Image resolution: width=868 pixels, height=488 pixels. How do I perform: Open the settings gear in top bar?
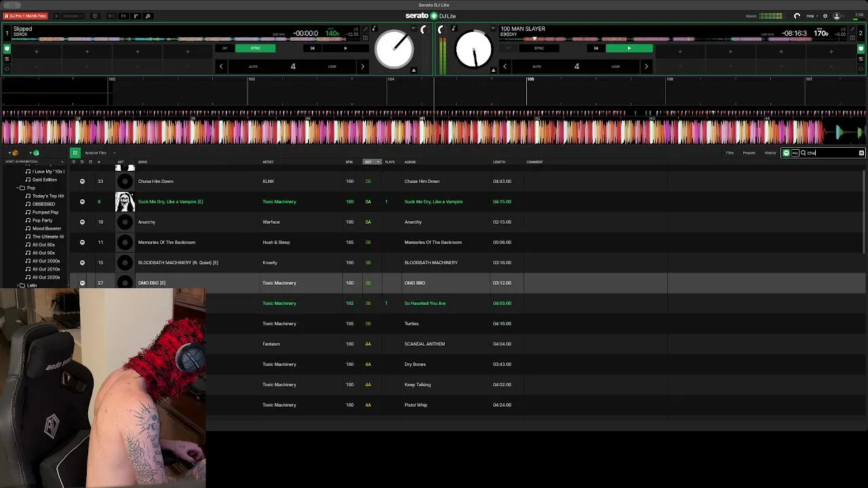tap(825, 16)
